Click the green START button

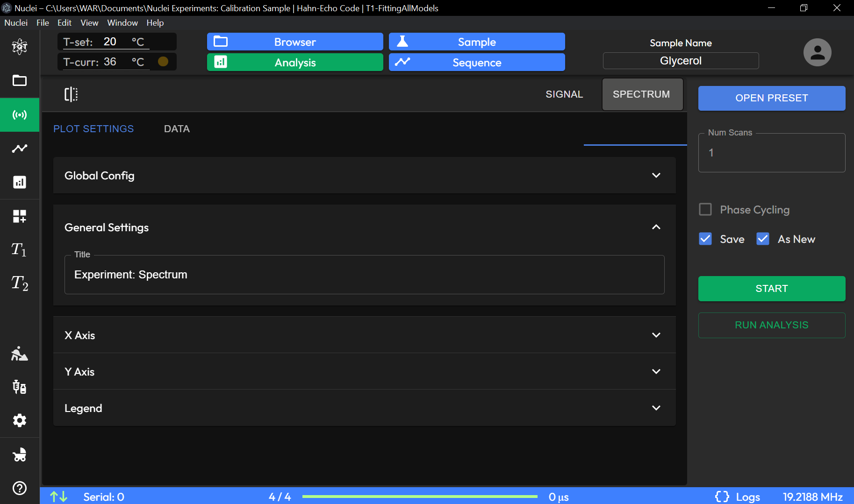click(772, 289)
